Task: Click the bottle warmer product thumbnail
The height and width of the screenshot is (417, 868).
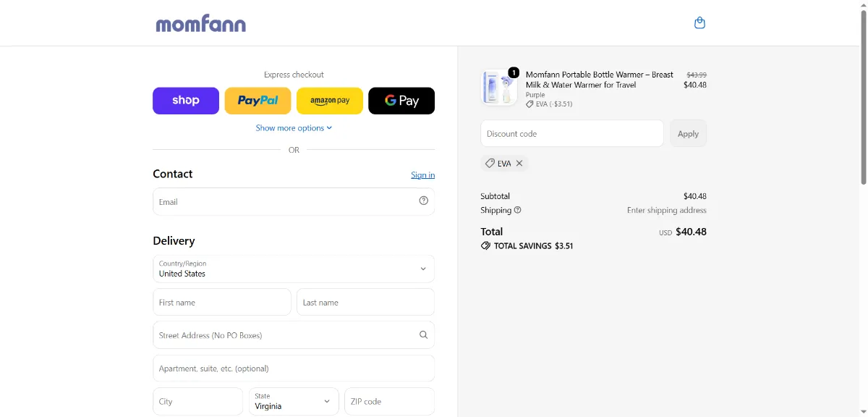Action: pos(499,88)
